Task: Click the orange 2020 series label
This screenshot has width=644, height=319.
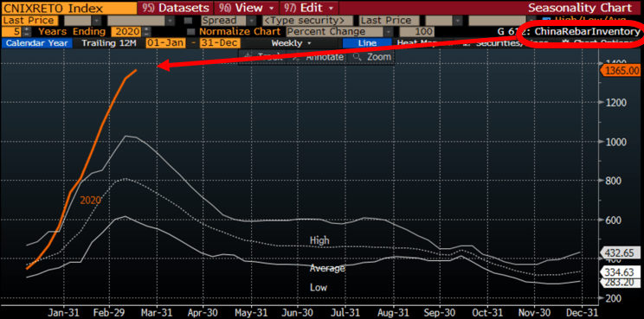Action: point(90,200)
